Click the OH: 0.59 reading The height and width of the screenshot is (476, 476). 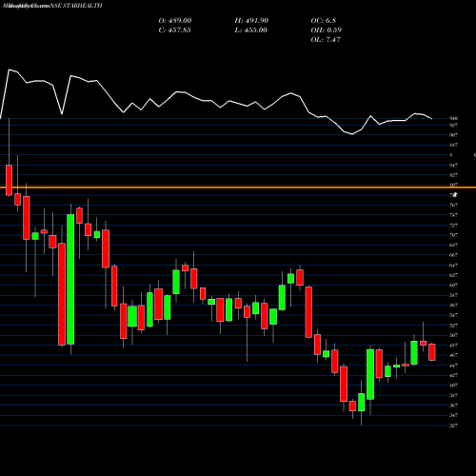(x=327, y=30)
